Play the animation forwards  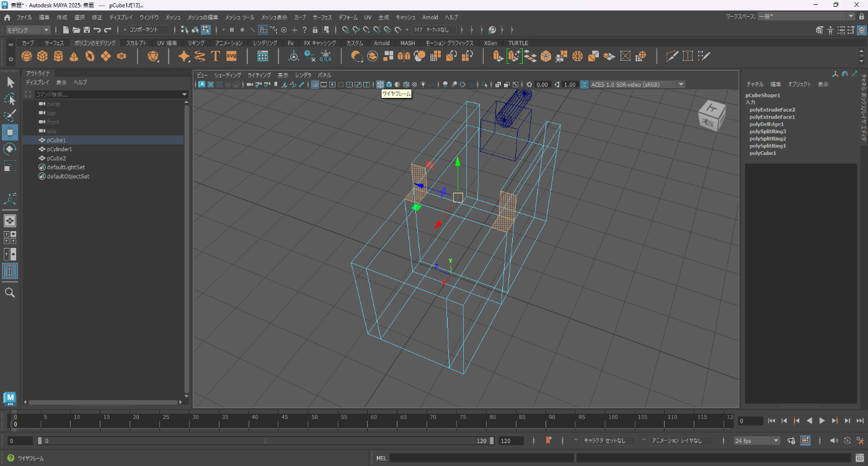pos(822,421)
